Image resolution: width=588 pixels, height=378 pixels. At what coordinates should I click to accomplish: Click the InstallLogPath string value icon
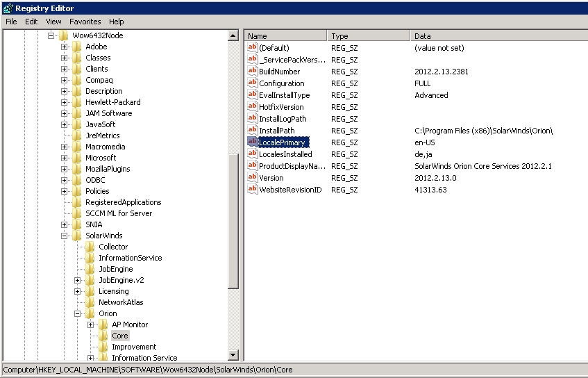(x=252, y=118)
